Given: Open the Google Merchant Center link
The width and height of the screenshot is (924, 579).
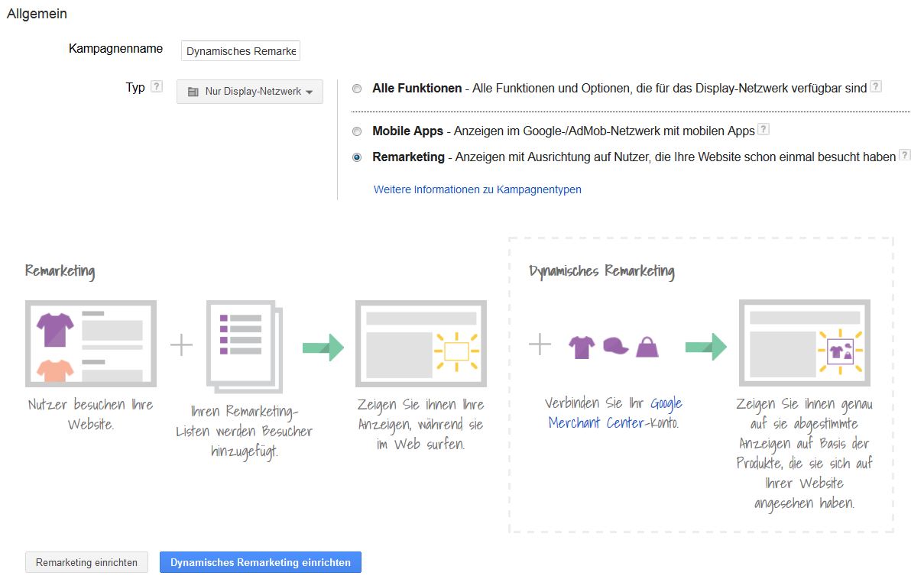Looking at the screenshot, I should pos(615,412).
